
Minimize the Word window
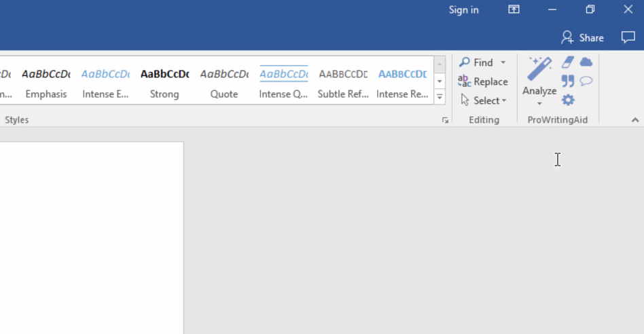[x=552, y=10]
